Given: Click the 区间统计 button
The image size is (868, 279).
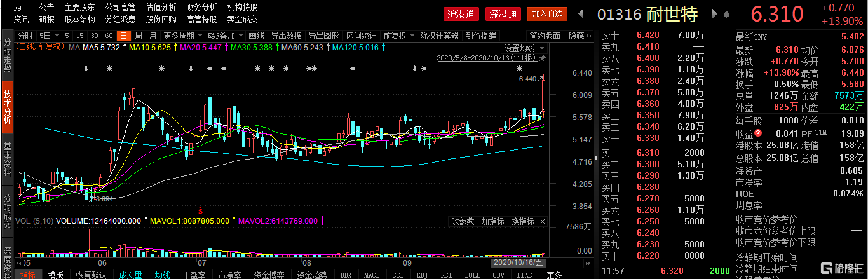Looking at the screenshot, I should click(x=361, y=36).
